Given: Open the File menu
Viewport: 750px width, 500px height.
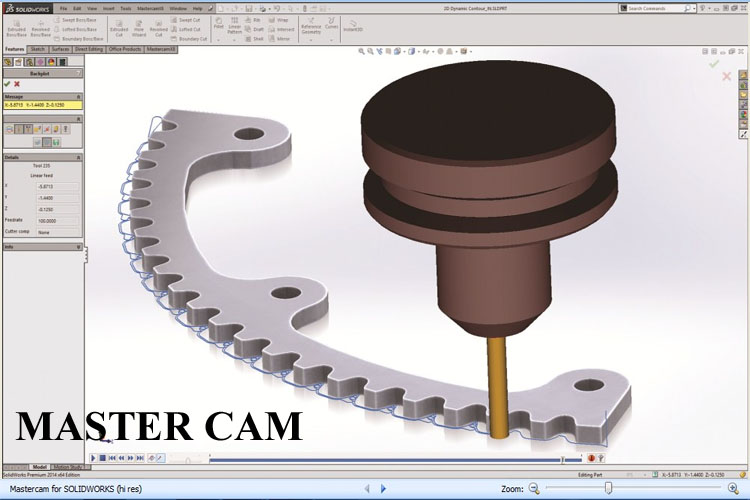Looking at the screenshot, I should (x=63, y=9).
